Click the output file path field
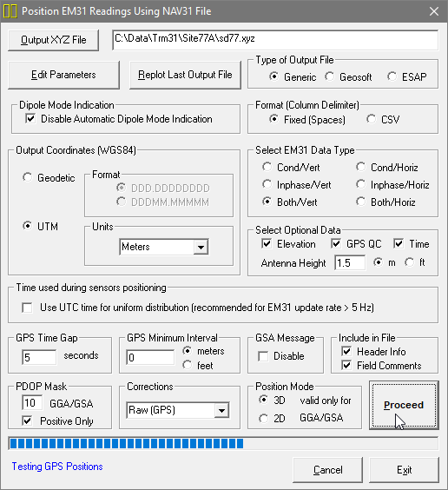 tap(275, 40)
